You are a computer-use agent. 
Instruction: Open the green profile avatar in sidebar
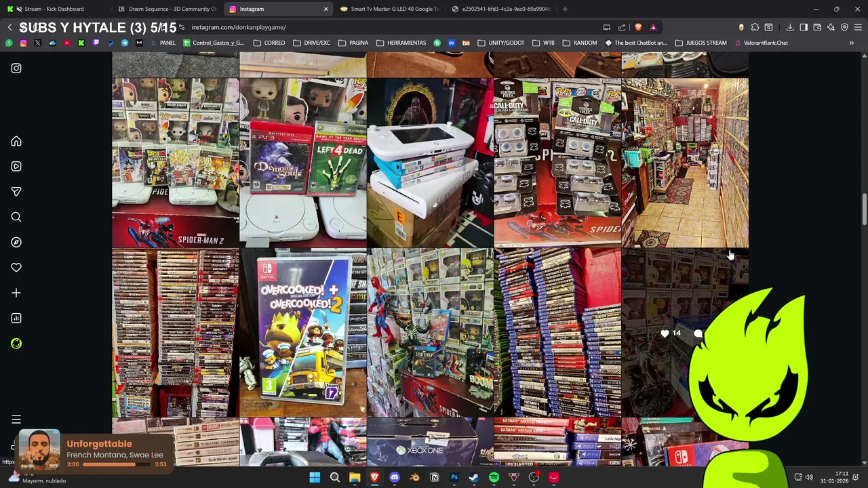pyautogui.click(x=16, y=344)
